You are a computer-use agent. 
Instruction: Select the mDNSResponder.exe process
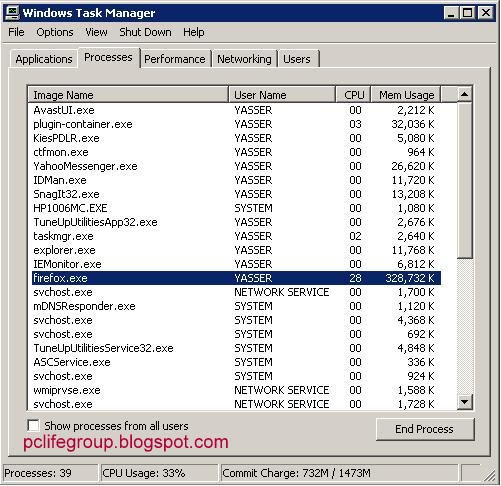pyautogui.click(x=236, y=306)
